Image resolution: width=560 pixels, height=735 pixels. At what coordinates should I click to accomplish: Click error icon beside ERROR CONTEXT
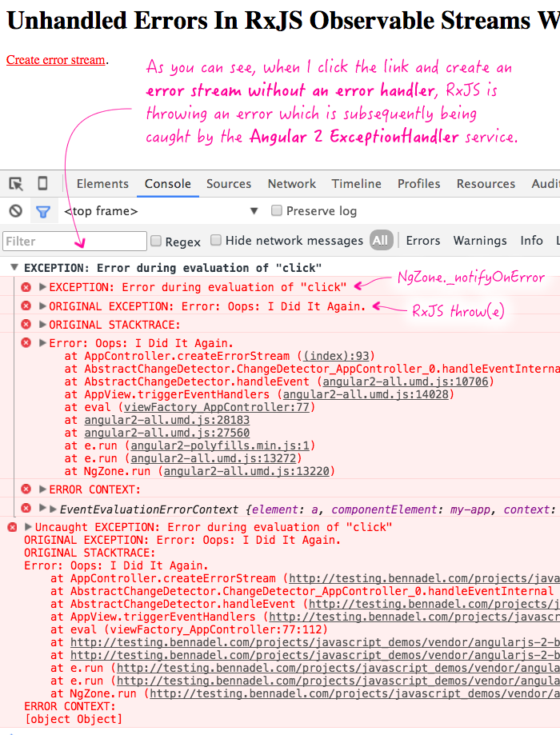pyautogui.click(x=26, y=489)
